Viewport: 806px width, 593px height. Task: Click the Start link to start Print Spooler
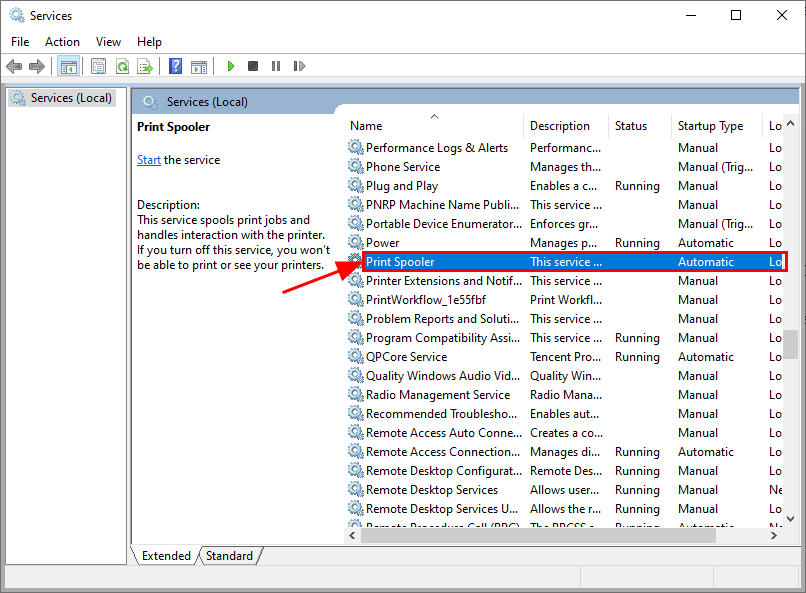(x=148, y=159)
